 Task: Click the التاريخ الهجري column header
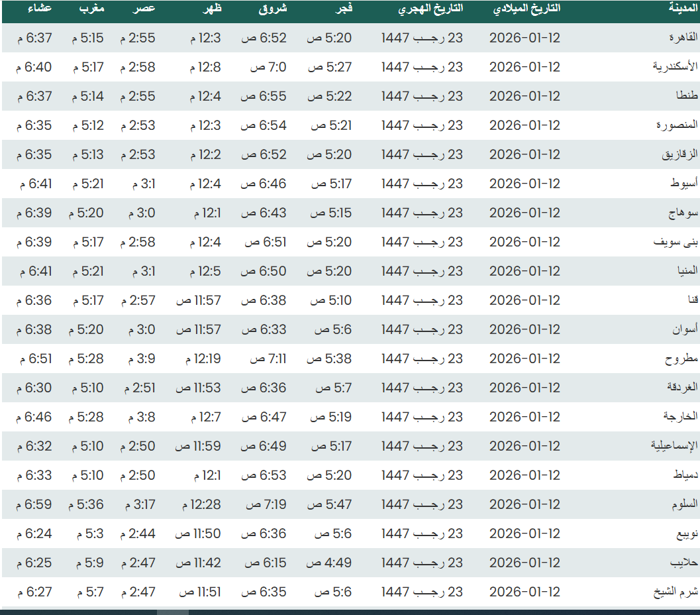point(430,9)
